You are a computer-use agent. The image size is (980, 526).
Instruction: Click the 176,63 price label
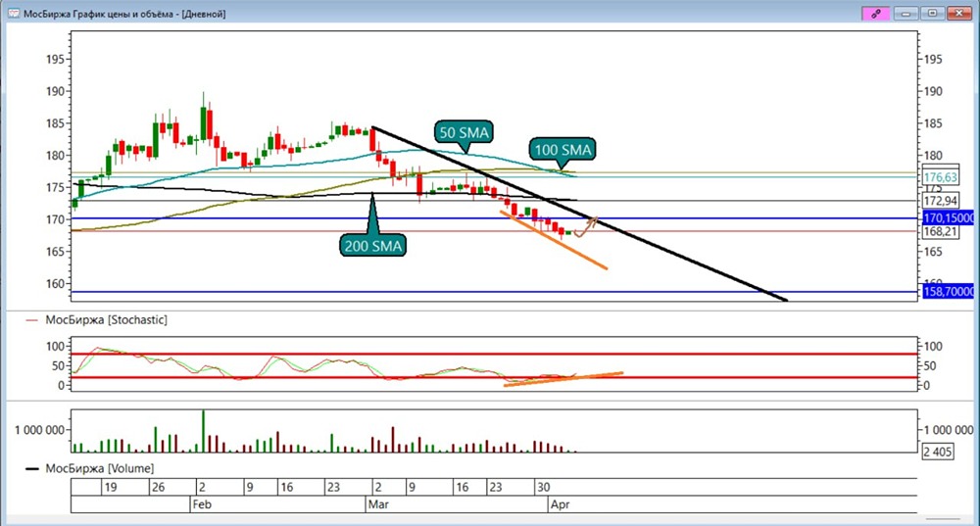(941, 177)
